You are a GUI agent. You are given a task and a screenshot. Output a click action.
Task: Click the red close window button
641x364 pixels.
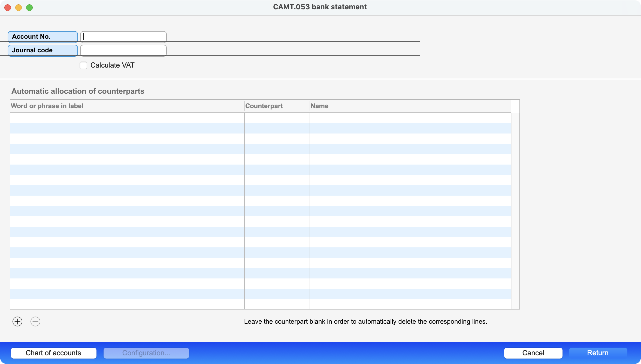[8, 8]
